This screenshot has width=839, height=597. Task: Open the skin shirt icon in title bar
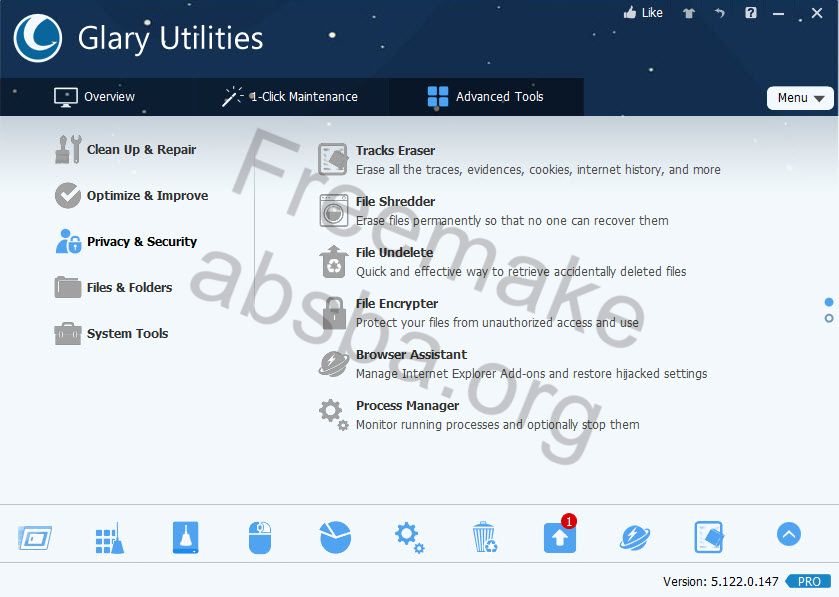pos(689,13)
